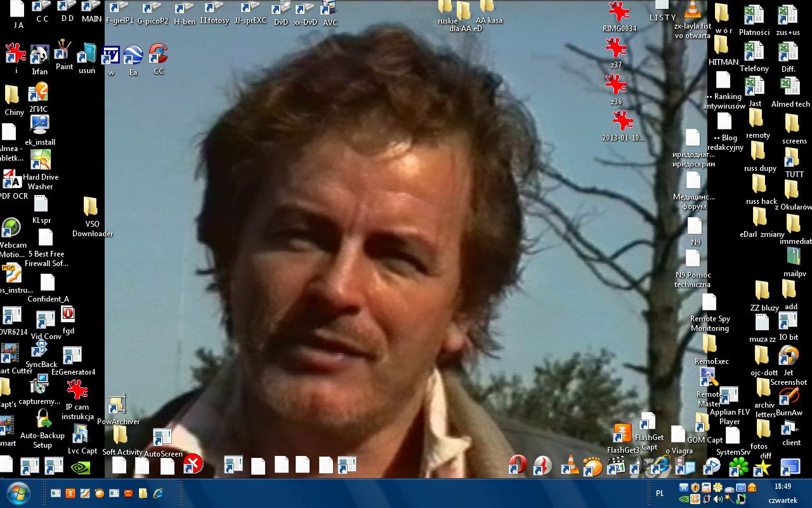812x508 pixels.
Task: Open the Soft Activity folder
Action: click(x=121, y=436)
